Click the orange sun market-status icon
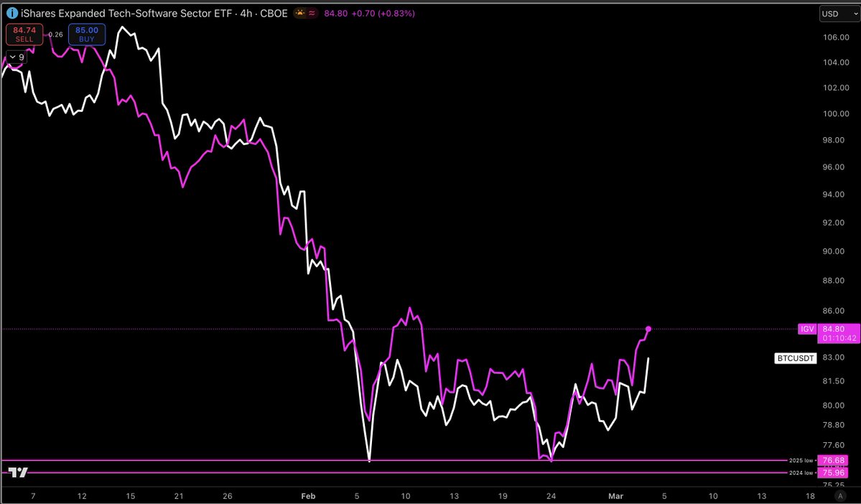Screen dimensions: 861x504 click(x=300, y=13)
